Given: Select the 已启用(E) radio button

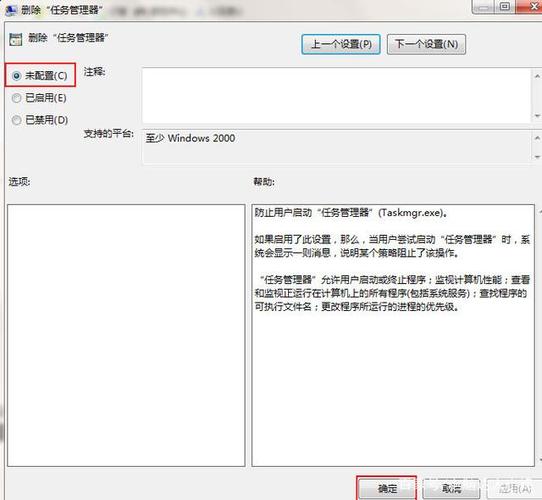Looking at the screenshot, I should 16,98.
